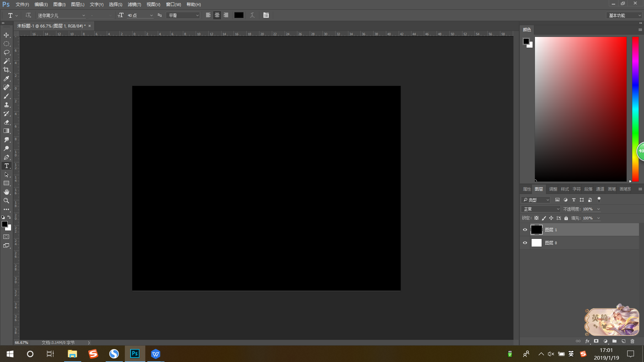Select the Horizontal Type tool
This screenshot has width=644, height=362.
pyautogui.click(x=6, y=166)
